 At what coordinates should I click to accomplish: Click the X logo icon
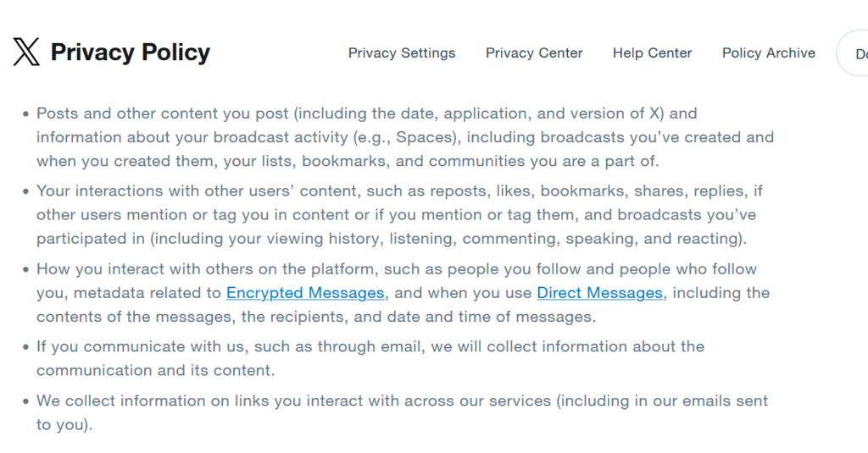click(26, 52)
